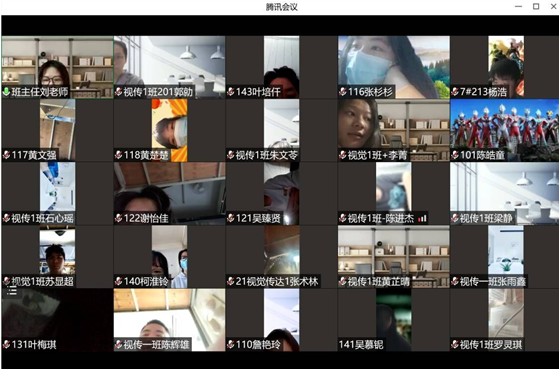The width and height of the screenshot is (559, 370).
Task: Select 视觉1班+李菁 video tile
Action: 394,130
